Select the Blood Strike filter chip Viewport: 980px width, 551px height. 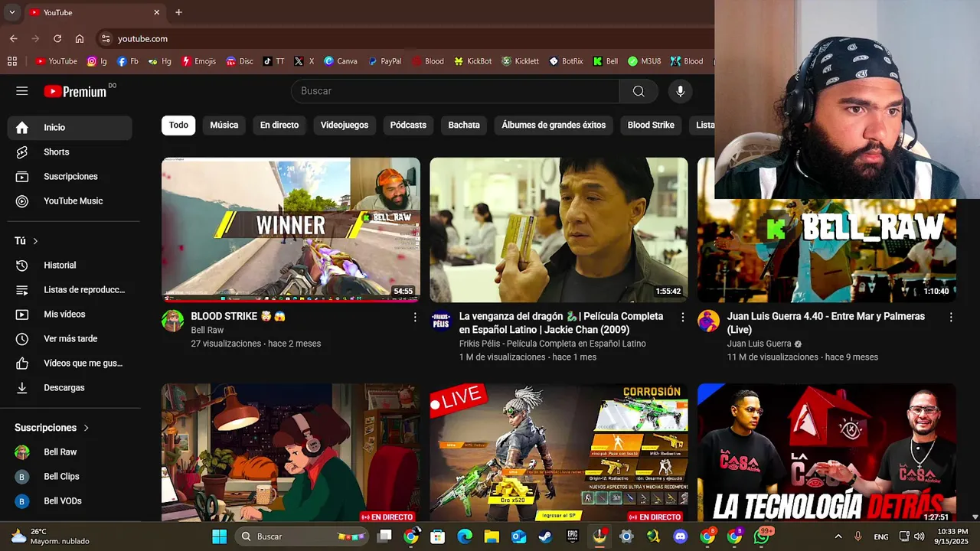coord(651,126)
